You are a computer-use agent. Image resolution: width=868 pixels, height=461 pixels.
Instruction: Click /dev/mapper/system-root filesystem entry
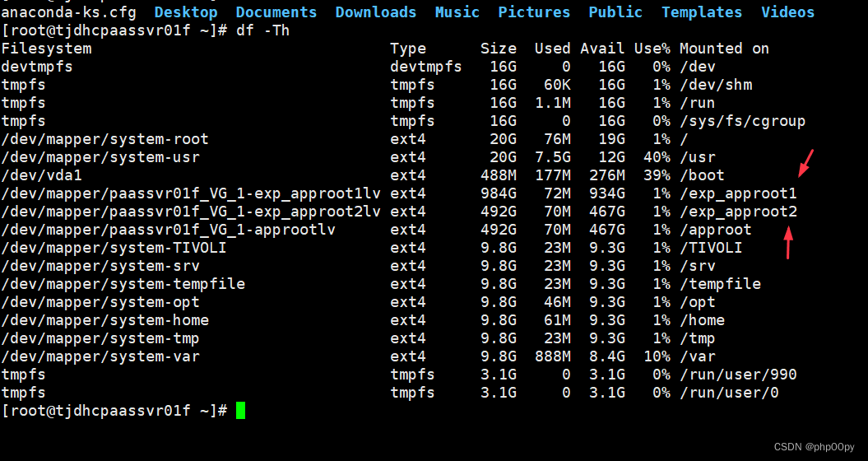pos(105,139)
